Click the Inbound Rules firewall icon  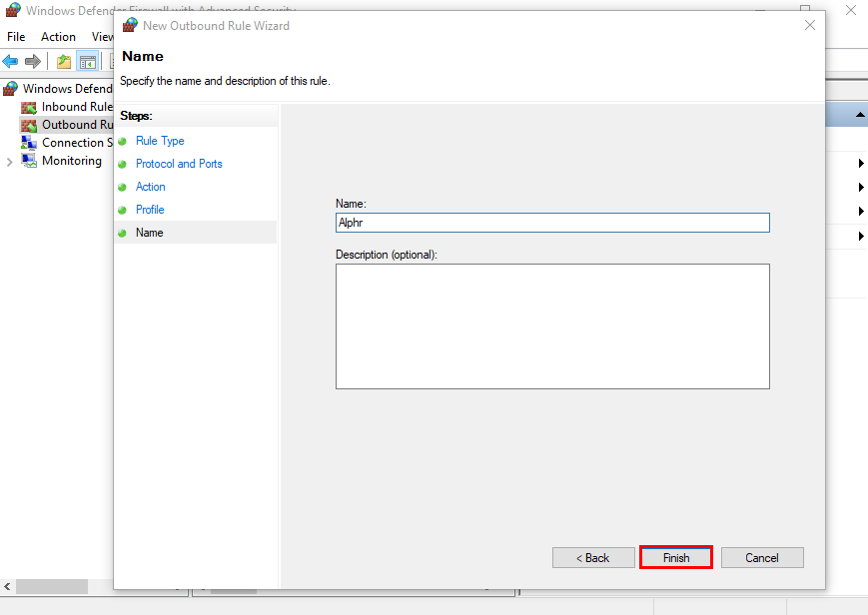29,108
